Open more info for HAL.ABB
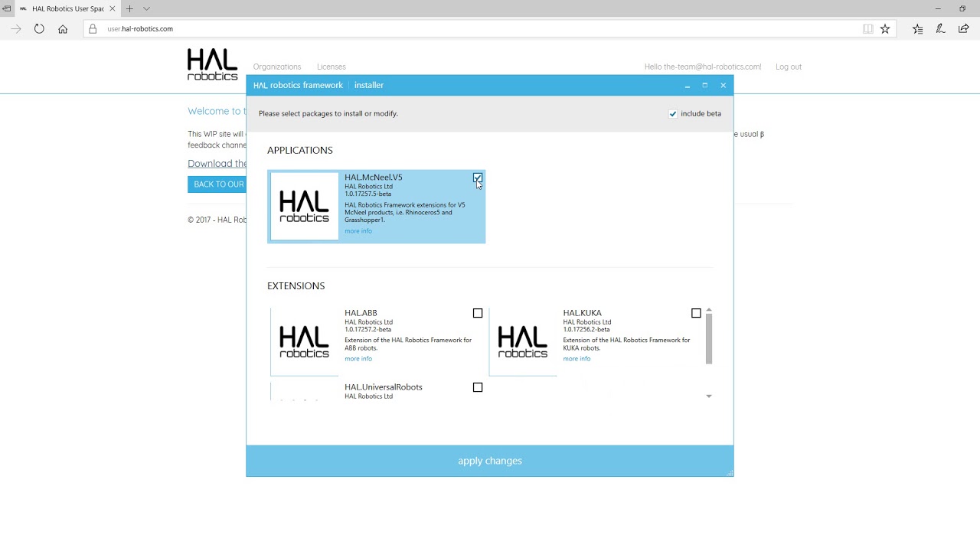Screen dimensions: 980x551 (x=358, y=359)
